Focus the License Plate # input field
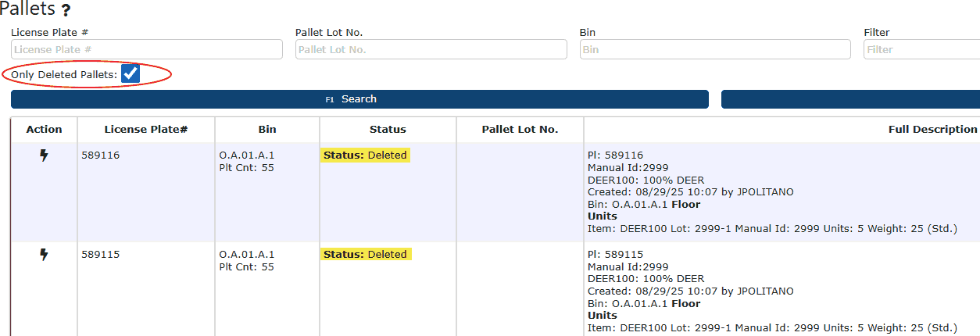This screenshot has height=336, width=980. click(x=147, y=49)
